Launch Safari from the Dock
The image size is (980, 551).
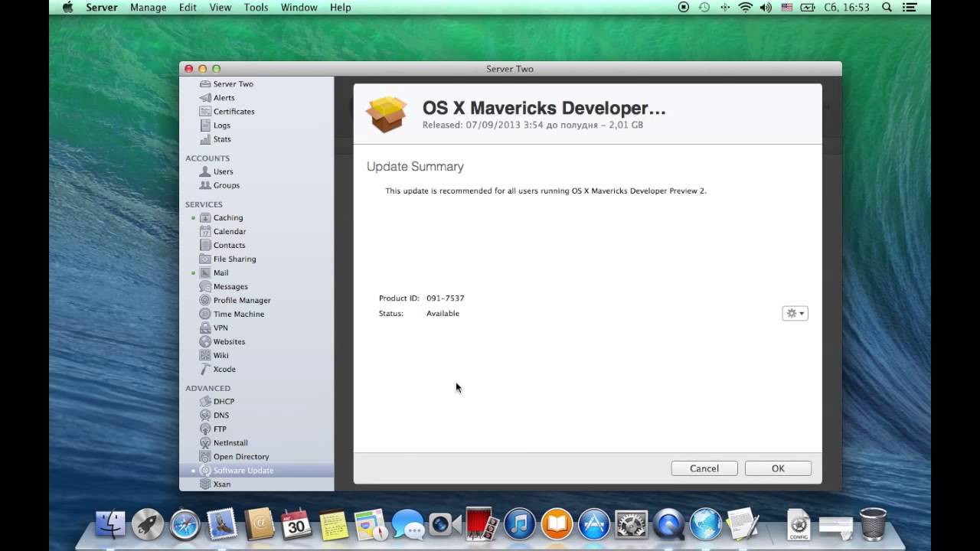[x=185, y=524]
